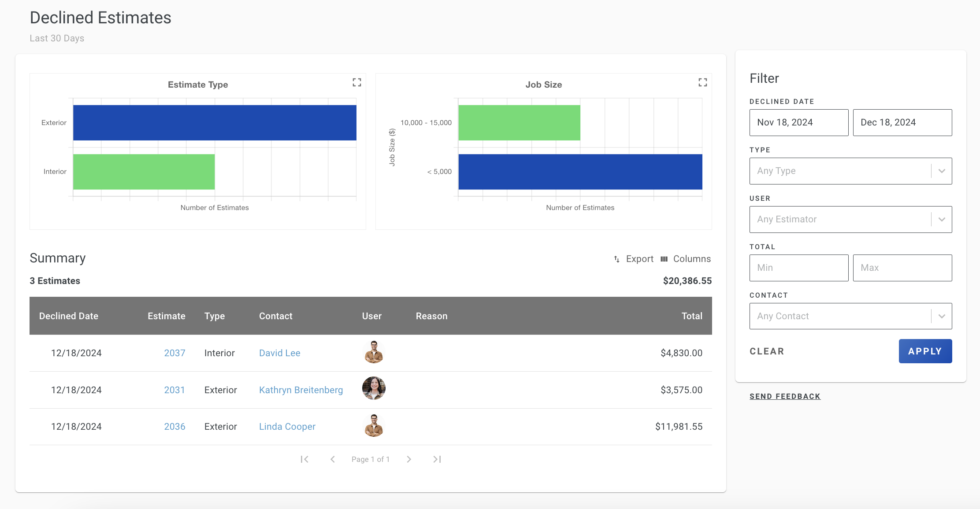Sort by the Total column header
The width and height of the screenshot is (980, 509).
tap(692, 316)
